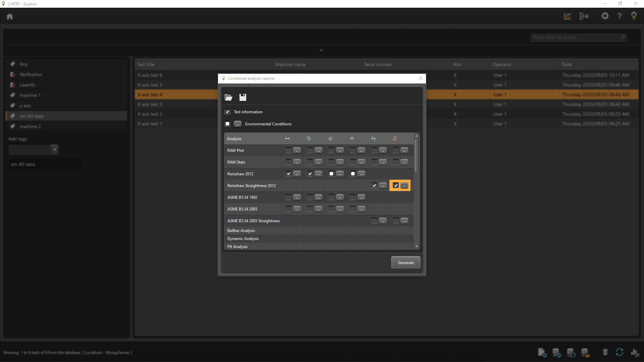Open the Add tags dropdown arrow

click(x=54, y=149)
